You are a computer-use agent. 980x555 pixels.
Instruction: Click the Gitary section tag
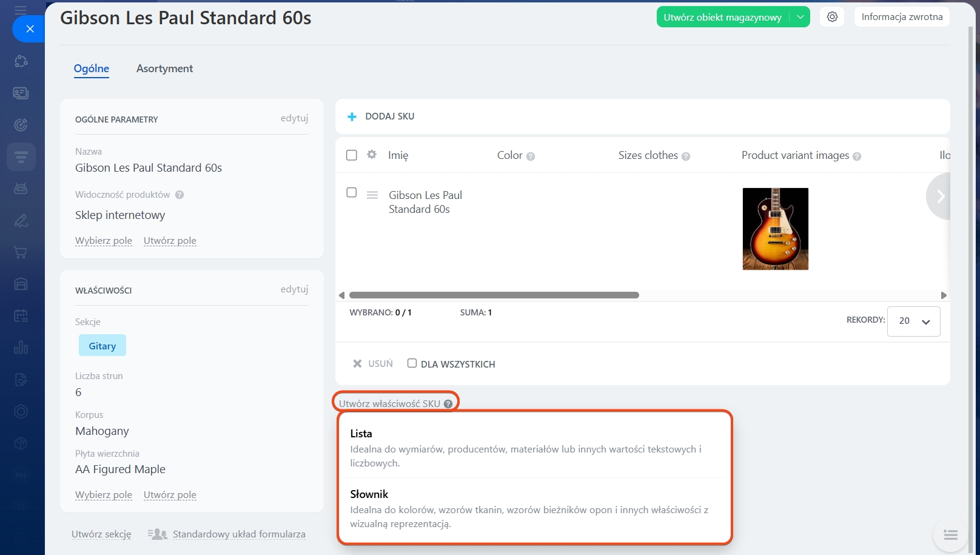tap(102, 346)
